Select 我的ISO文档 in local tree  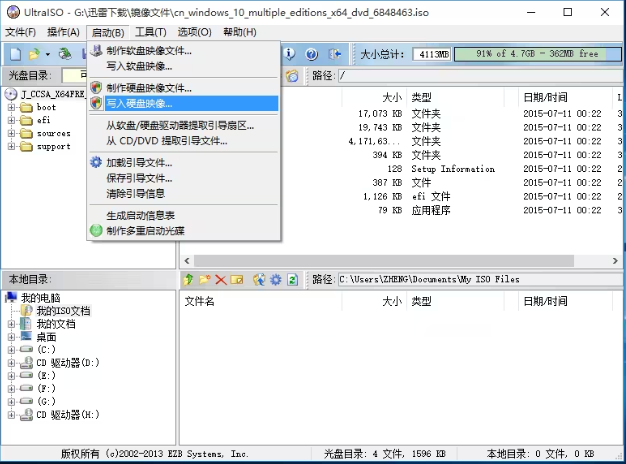point(63,311)
